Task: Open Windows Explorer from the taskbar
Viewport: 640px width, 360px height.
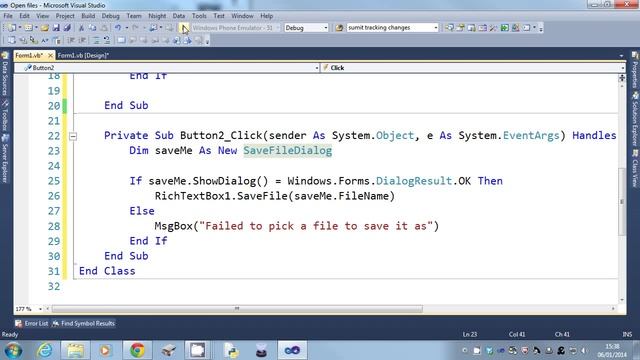Action: click(x=75, y=350)
